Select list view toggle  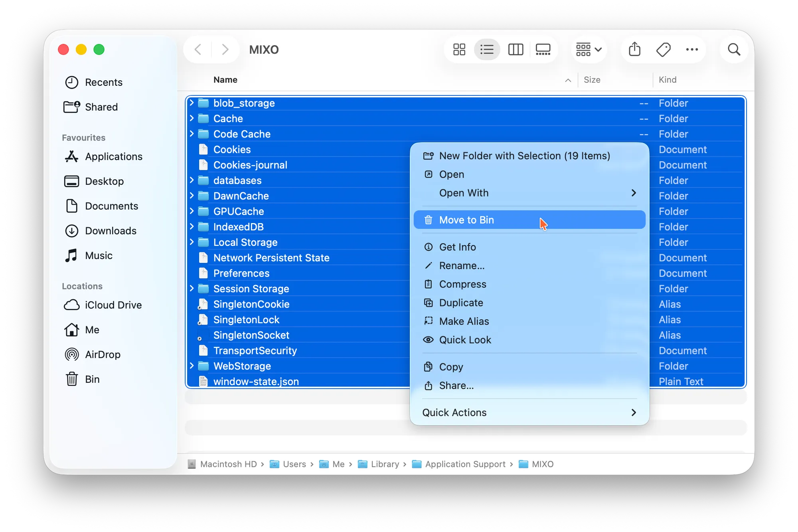pyautogui.click(x=487, y=49)
